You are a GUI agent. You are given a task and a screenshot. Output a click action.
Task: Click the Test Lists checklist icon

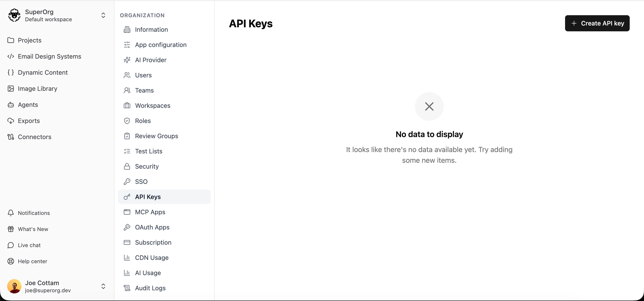[x=127, y=151]
